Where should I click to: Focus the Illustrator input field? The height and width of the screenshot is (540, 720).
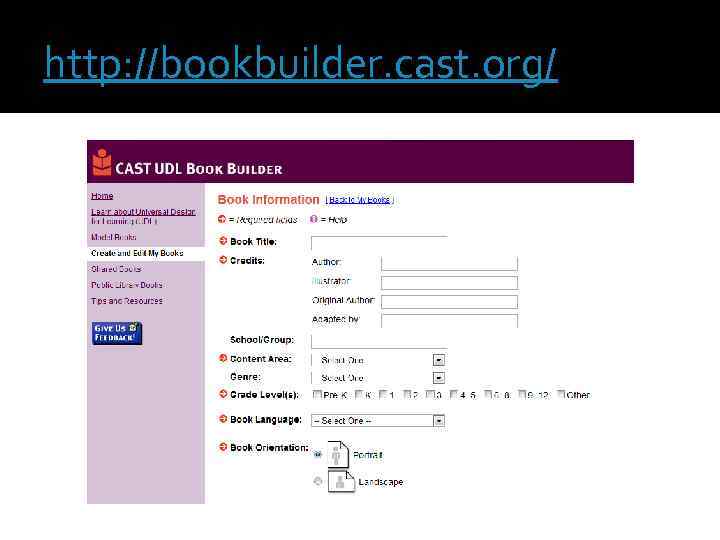[450, 282]
